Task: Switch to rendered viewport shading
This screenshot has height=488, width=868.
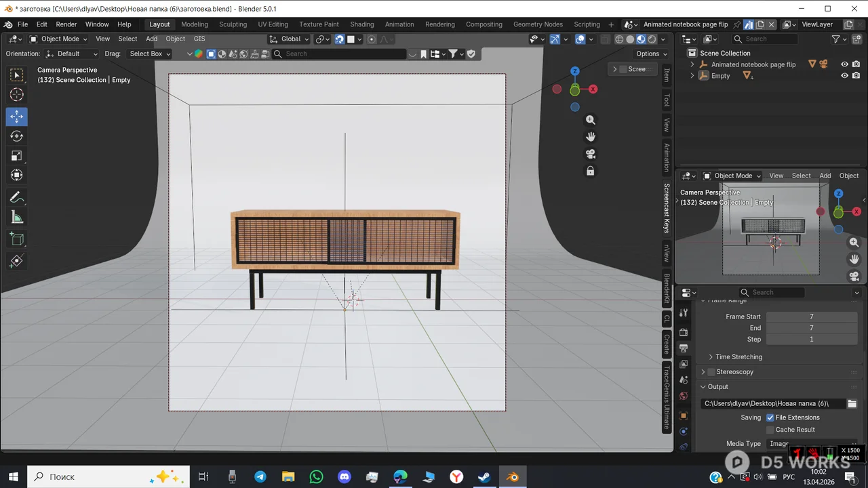Action: pos(652,39)
